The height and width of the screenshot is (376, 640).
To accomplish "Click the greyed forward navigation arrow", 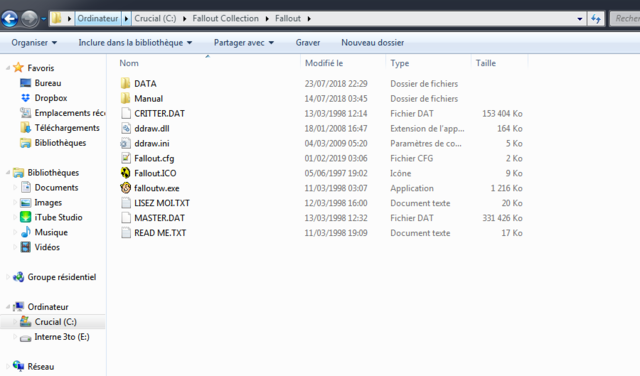I will tap(29, 19).
